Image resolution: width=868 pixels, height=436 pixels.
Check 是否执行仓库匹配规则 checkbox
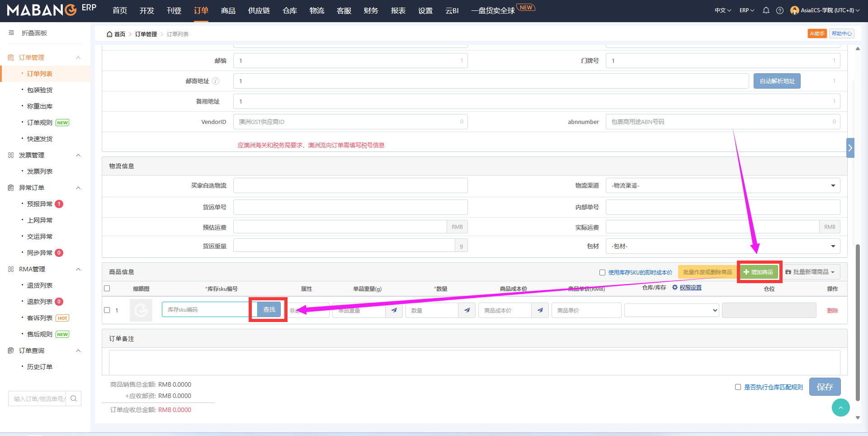tap(738, 387)
